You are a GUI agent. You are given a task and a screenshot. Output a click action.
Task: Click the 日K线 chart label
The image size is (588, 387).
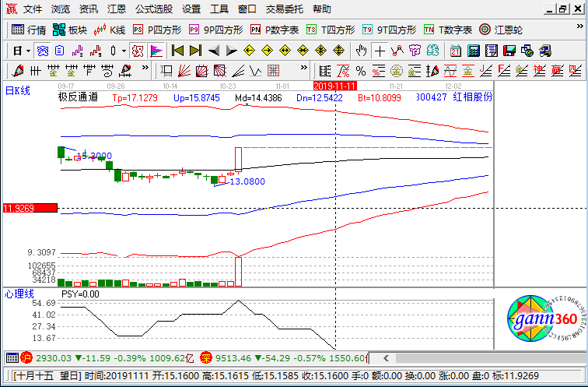[17, 90]
